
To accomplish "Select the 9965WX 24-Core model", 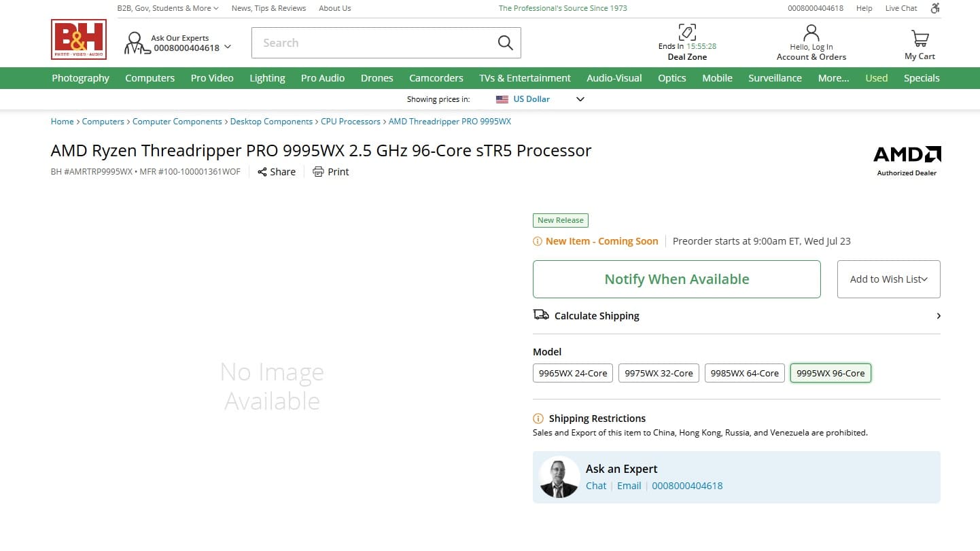I will pos(573,373).
